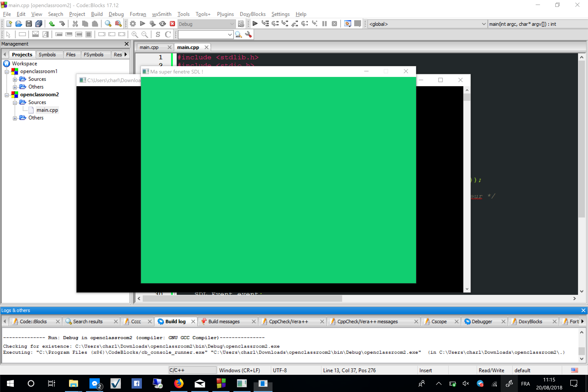Click the red wrench options icon
Viewport: 588px width, 392px height.
click(x=248, y=34)
